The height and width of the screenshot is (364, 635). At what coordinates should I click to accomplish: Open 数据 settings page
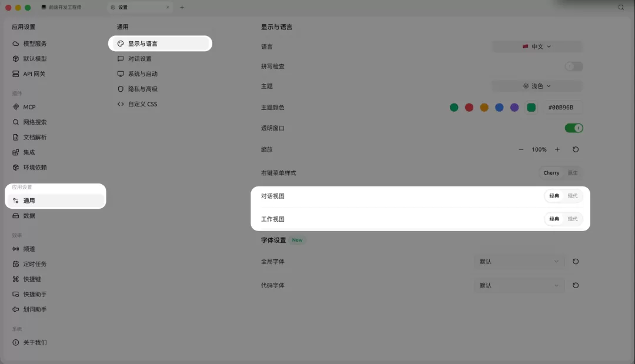click(55, 215)
